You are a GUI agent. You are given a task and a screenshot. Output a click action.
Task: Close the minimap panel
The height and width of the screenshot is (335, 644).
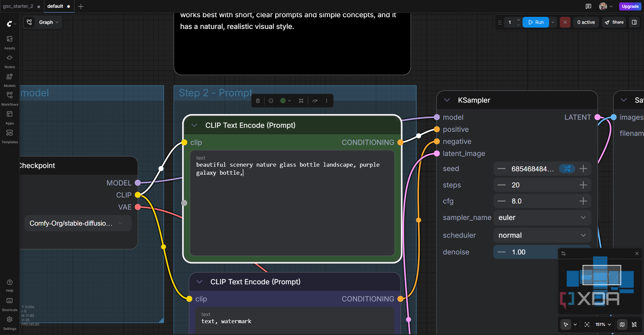[x=637, y=253]
